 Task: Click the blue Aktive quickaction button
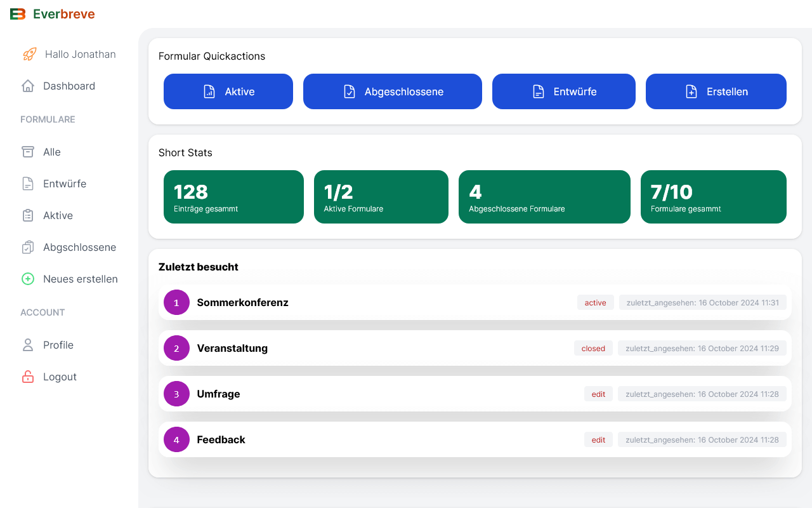click(x=228, y=91)
